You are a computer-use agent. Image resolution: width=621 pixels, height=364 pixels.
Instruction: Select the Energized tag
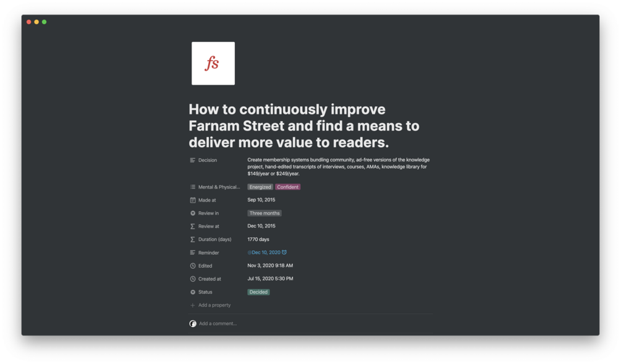tap(260, 187)
